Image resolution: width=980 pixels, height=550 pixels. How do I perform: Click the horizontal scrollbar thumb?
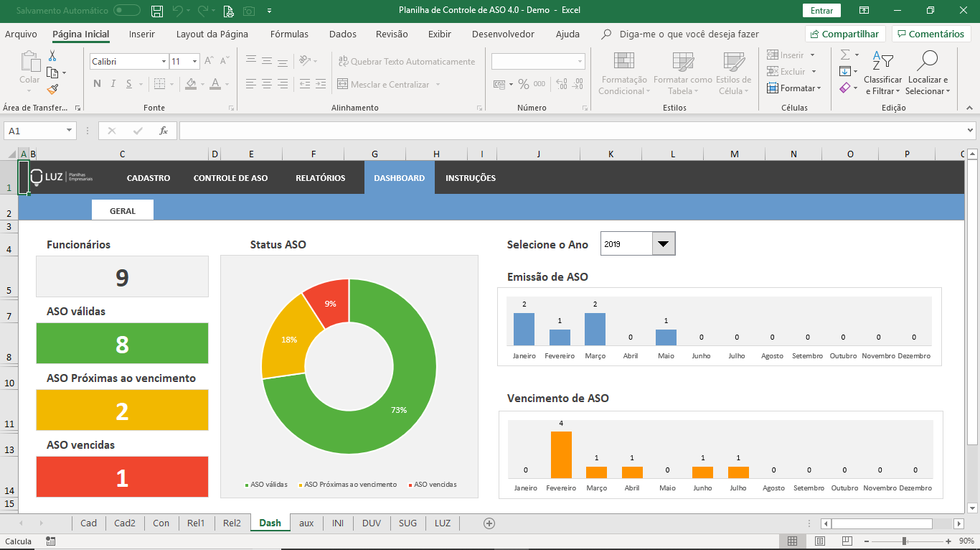click(x=882, y=523)
